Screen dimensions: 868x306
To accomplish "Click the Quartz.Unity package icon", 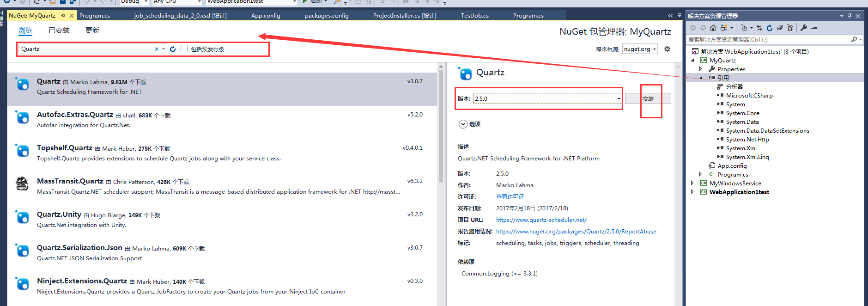I will pyautogui.click(x=22, y=217).
